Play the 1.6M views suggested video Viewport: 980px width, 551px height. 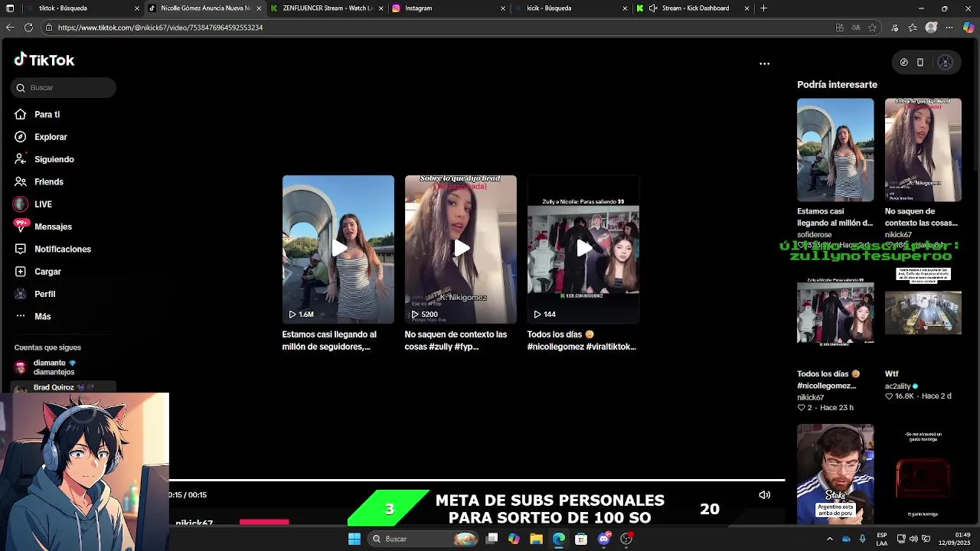(338, 249)
